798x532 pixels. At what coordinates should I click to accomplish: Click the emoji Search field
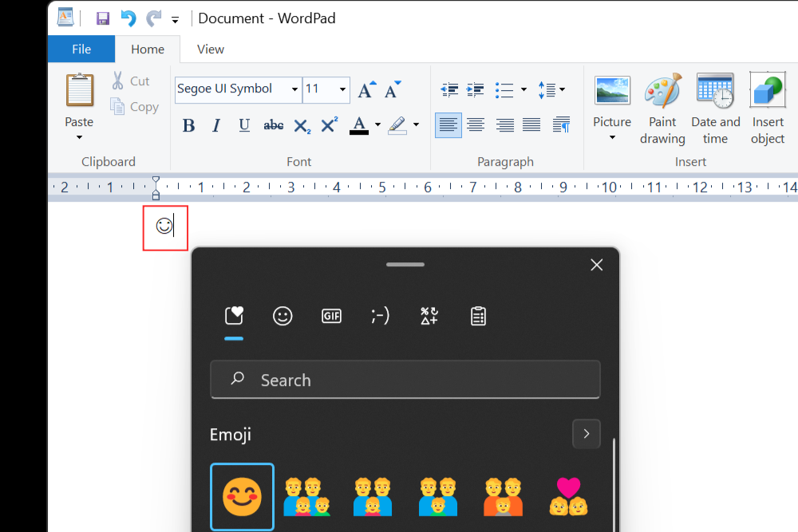coord(405,380)
